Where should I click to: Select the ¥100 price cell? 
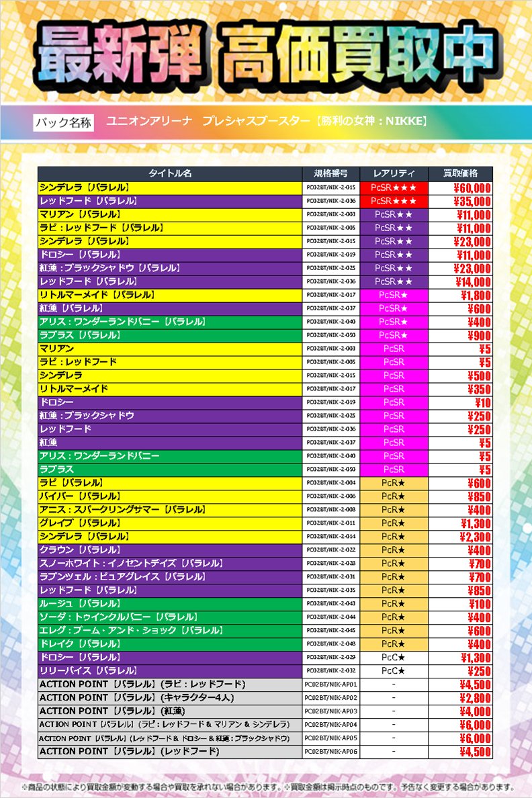click(x=460, y=604)
